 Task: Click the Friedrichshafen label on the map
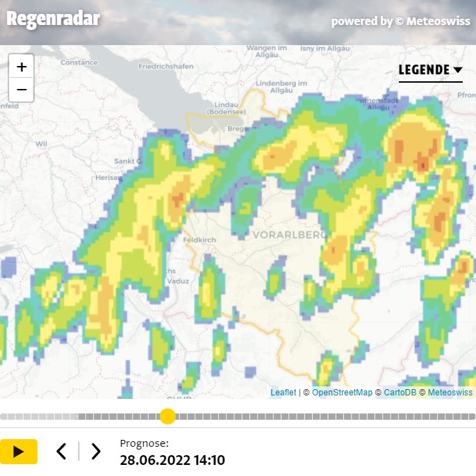pyautogui.click(x=166, y=67)
